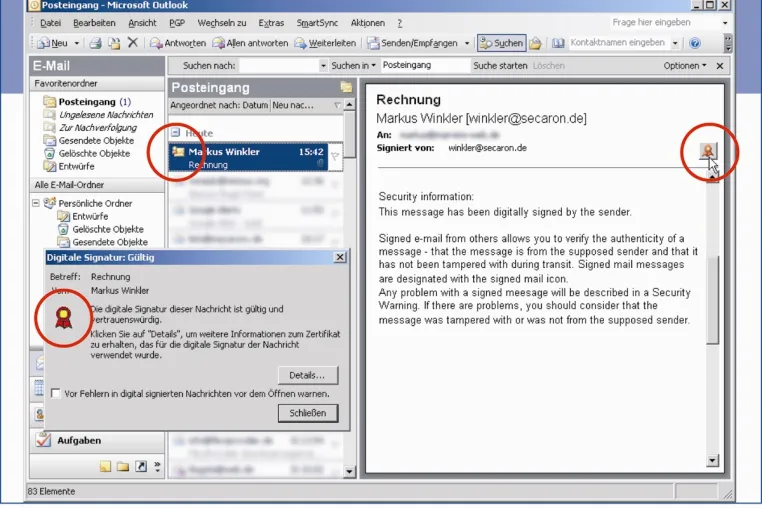Click the reading pane scroll-down arrow

tap(712, 460)
